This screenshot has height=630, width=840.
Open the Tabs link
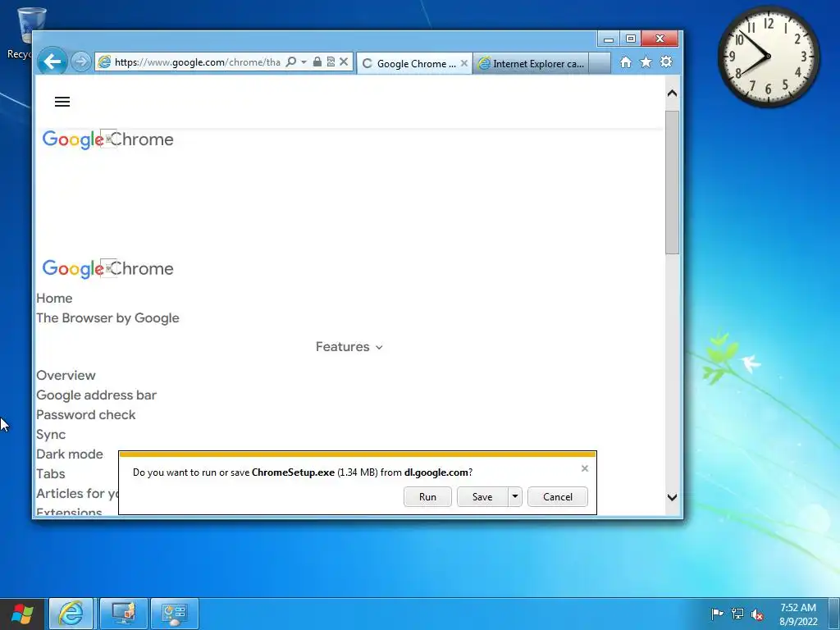[50, 474]
